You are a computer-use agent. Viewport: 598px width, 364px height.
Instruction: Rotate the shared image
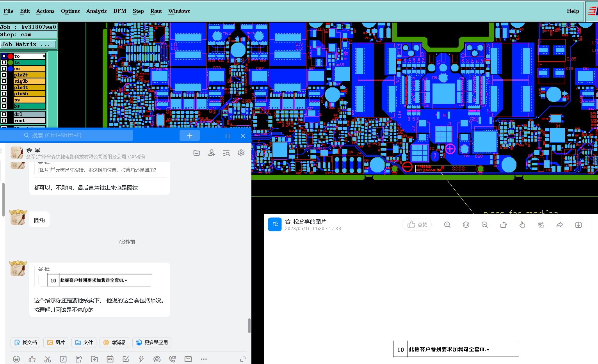[504, 225]
